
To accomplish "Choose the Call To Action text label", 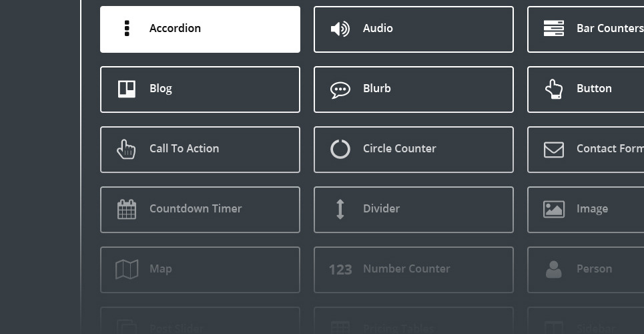I will [184, 148].
